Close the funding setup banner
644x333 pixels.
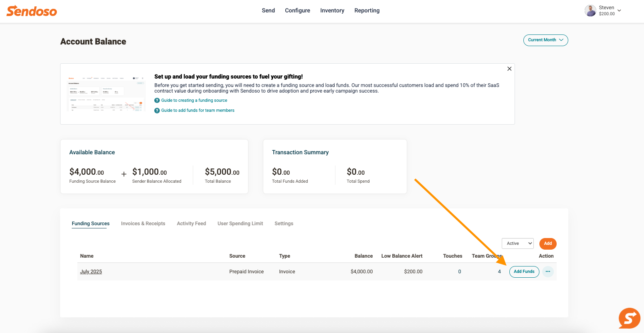(509, 69)
